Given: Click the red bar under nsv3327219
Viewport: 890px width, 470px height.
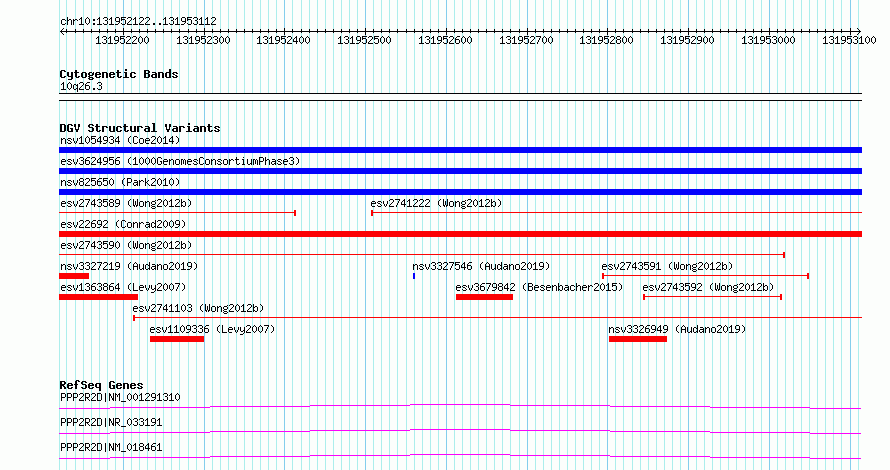Looking at the screenshot, I should [x=74, y=276].
